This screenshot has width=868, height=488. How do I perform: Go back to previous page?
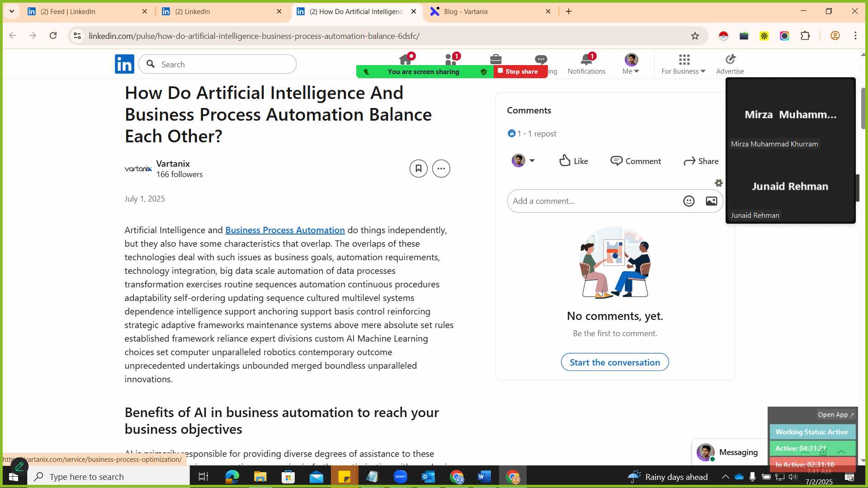pos(13,36)
